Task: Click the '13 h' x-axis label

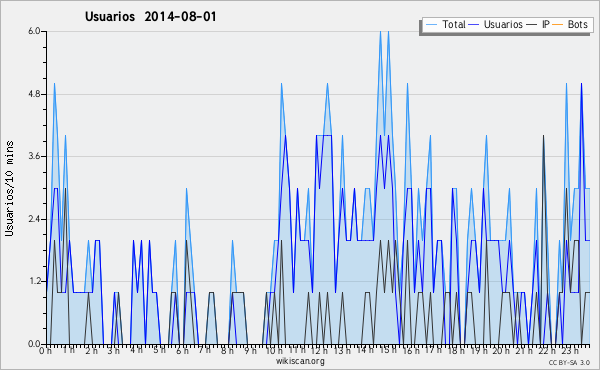Action: click(x=342, y=351)
